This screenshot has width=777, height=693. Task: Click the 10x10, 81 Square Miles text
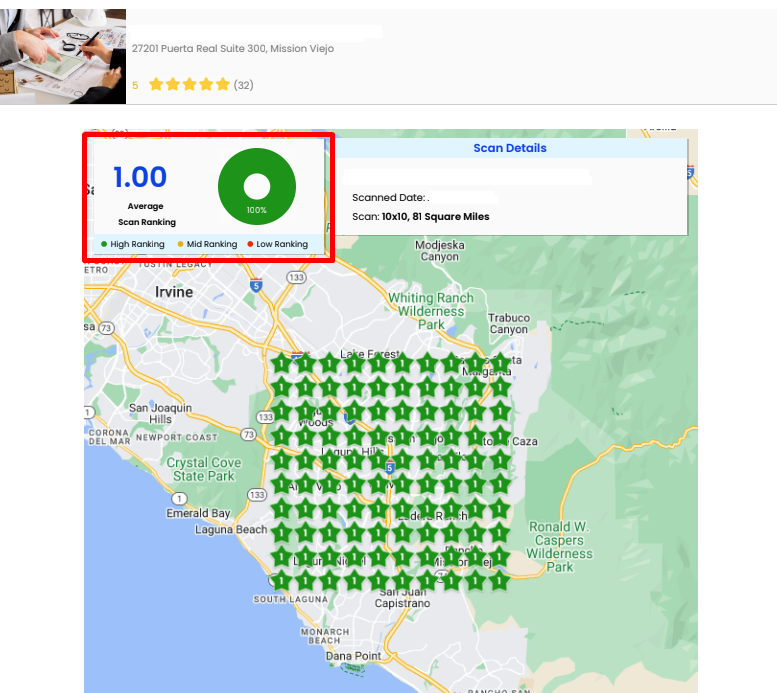(x=436, y=217)
